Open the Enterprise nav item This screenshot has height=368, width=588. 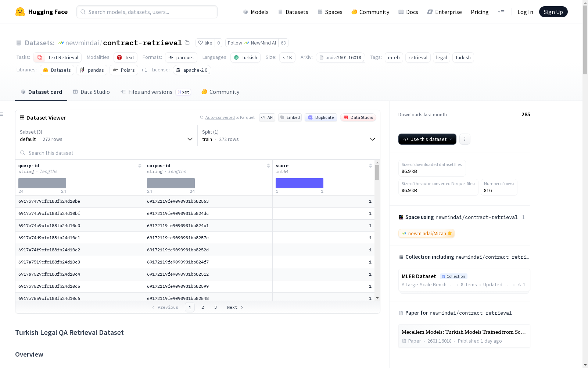tap(445, 12)
